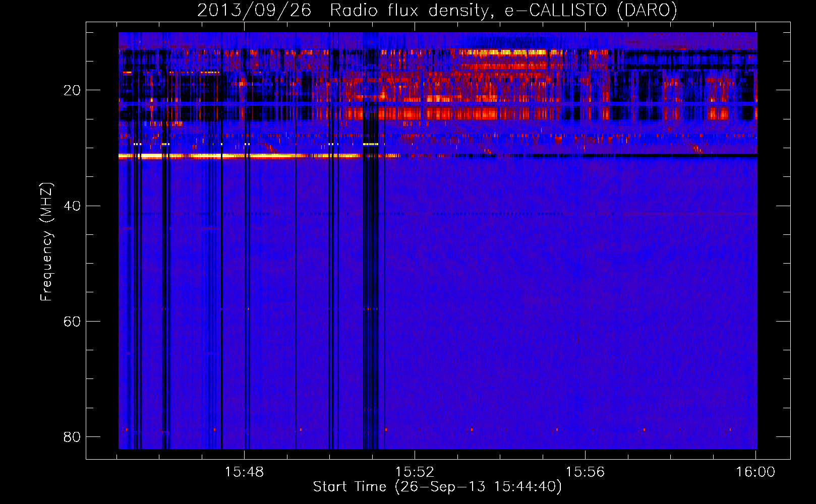
Task: Click the 15:48 time tick label
Action: (x=244, y=472)
